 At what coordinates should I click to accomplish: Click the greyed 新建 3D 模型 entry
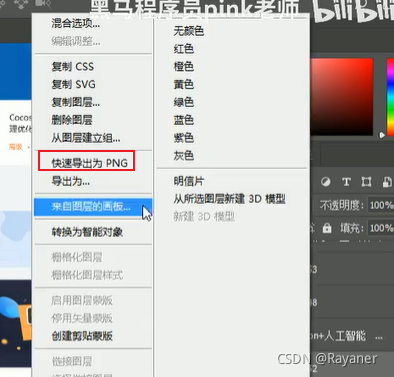tap(204, 217)
